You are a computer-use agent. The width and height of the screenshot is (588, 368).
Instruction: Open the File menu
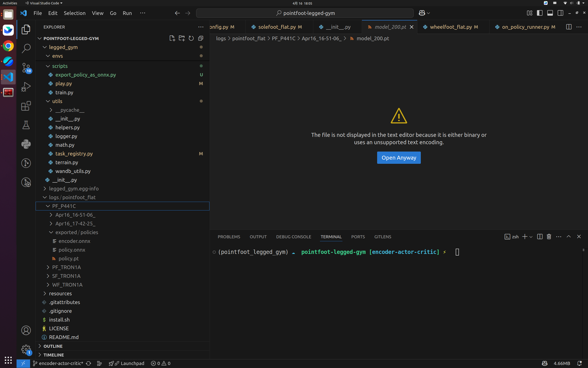tap(38, 13)
